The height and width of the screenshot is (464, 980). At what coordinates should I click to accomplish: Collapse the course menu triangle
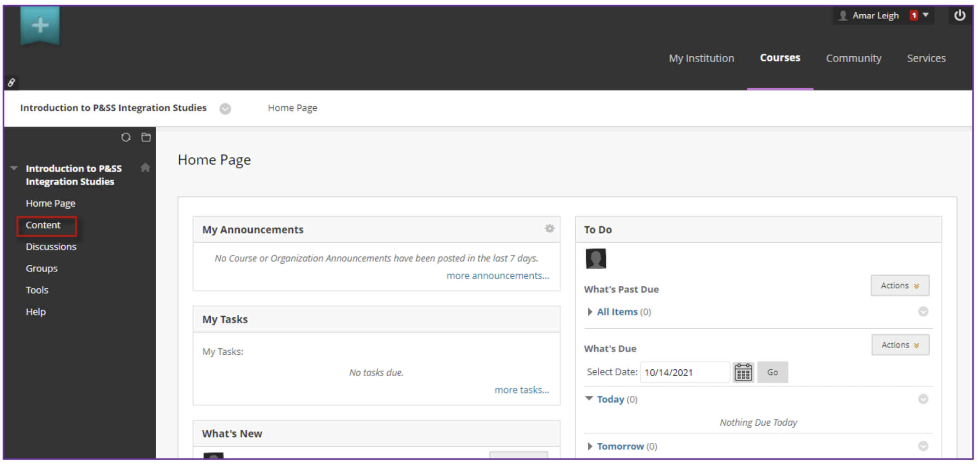point(14,168)
